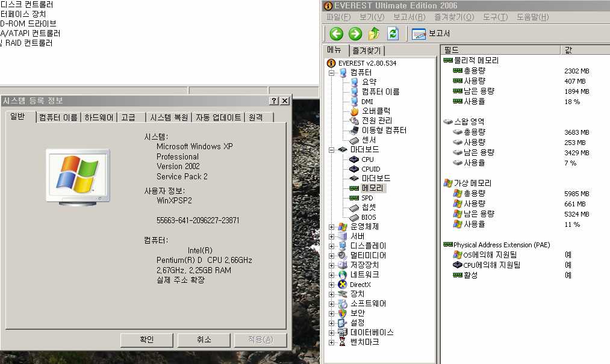Switch to 컴퓨터 이름 tab in dialog

pyautogui.click(x=58, y=117)
